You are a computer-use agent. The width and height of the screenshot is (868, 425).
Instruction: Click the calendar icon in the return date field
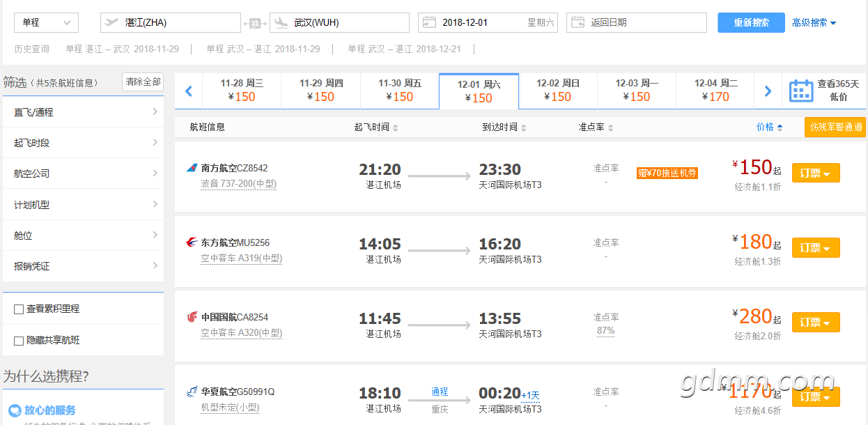pos(578,22)
